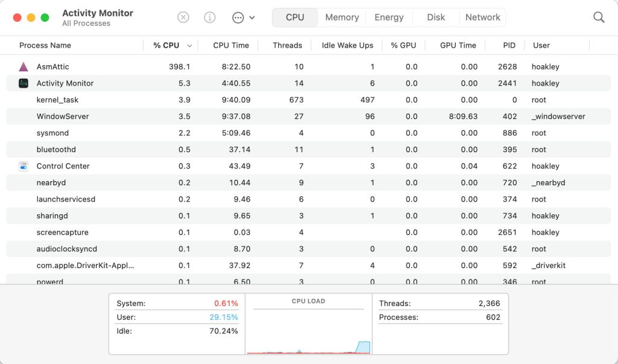Image resolution: width=618 pixels, height=364 pixels.
Task: Select the bluetoothd process row
Action: click(308, 150)
